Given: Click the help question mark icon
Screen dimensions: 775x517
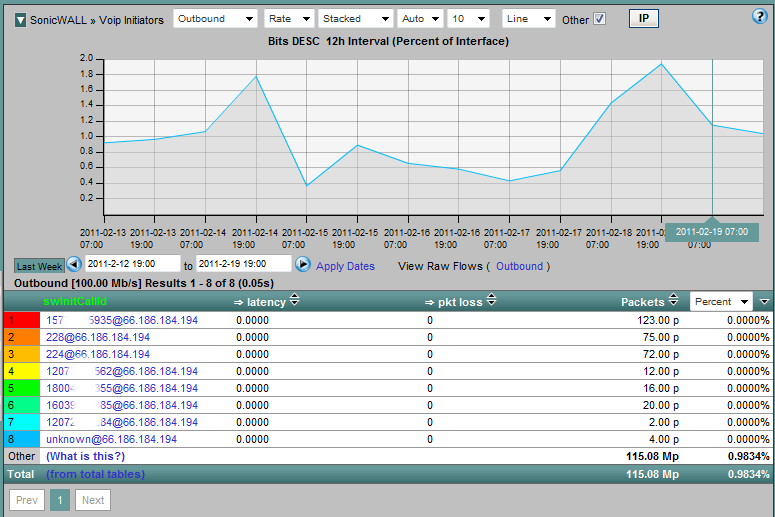Looking at the screenshot, I should click(x=759, y=17).
